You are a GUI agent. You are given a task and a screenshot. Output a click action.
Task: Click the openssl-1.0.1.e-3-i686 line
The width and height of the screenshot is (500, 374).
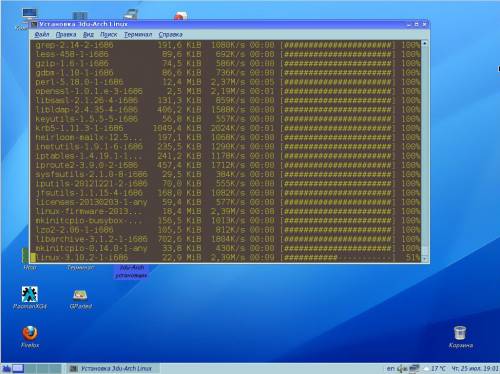(x=227, y=91)
